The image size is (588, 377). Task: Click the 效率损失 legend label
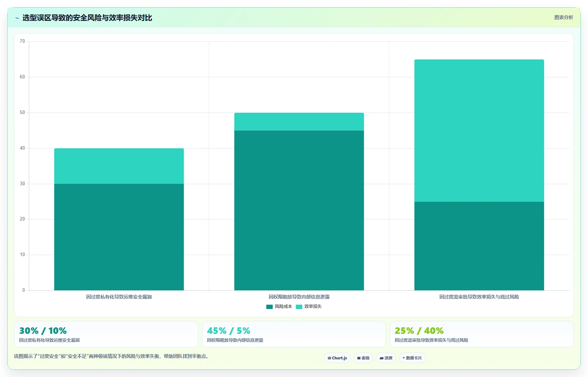[313, 306]
